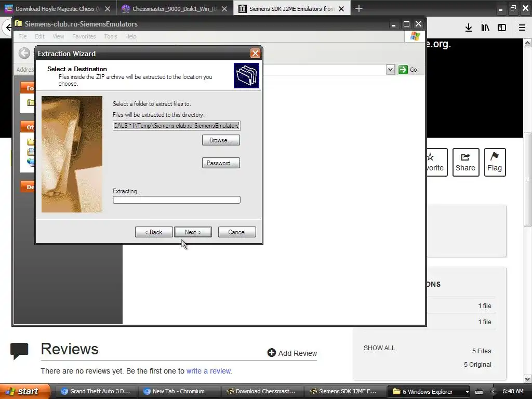Viewport: 532px width, 399px height.
Task: Click the SHOW ALL link
Action: (x=379, y=348)
